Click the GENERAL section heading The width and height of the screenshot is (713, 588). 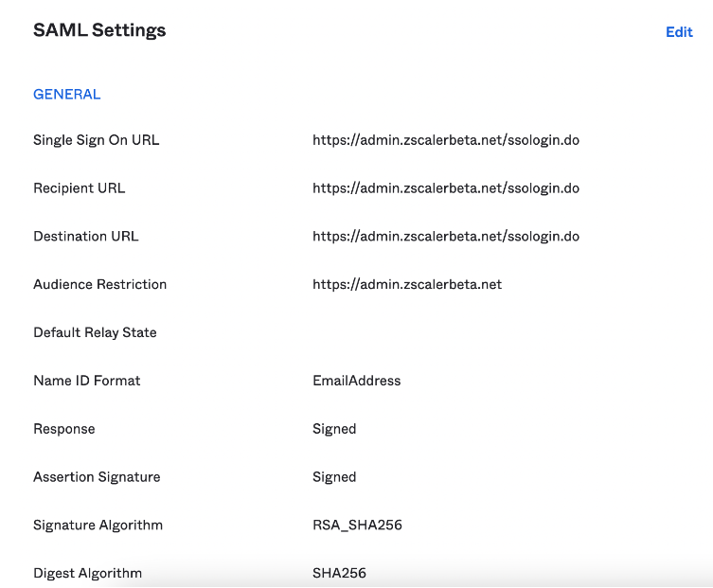[66, 95]
